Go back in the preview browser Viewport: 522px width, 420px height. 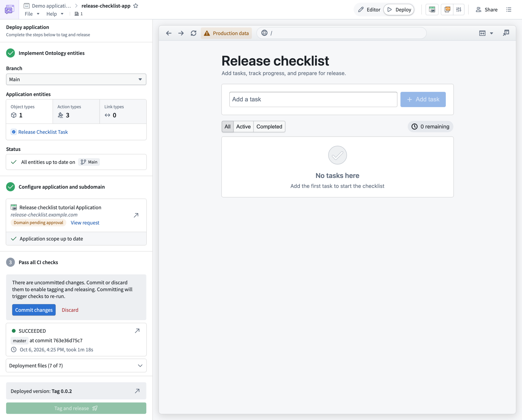tap(169, 33)
